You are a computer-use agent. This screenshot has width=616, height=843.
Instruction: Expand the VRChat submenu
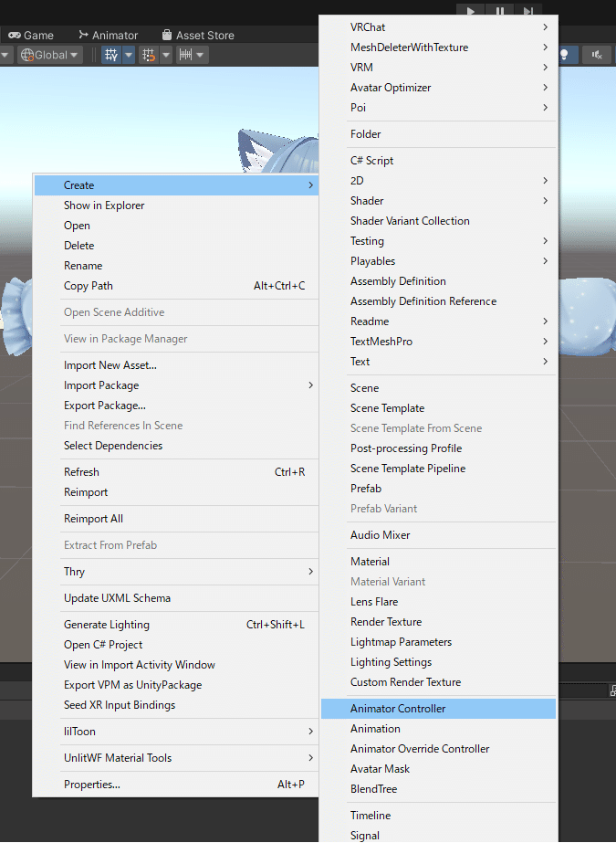click(x=438, y=26)
